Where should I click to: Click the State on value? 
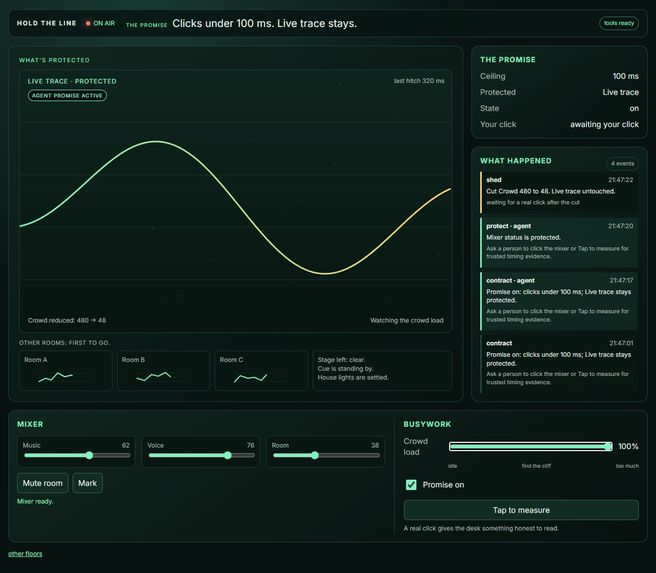(x=634, y=108)
